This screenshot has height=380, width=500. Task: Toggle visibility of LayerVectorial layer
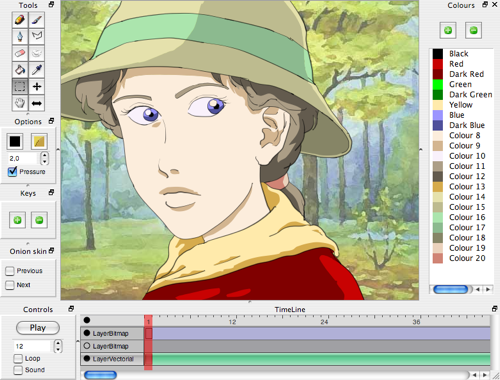coord(87,359)
